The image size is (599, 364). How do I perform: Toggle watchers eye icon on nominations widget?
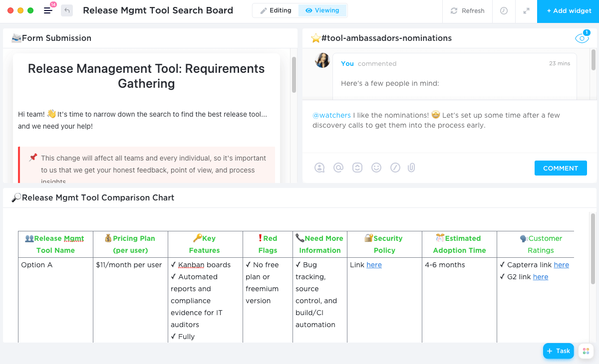(582, 38)
